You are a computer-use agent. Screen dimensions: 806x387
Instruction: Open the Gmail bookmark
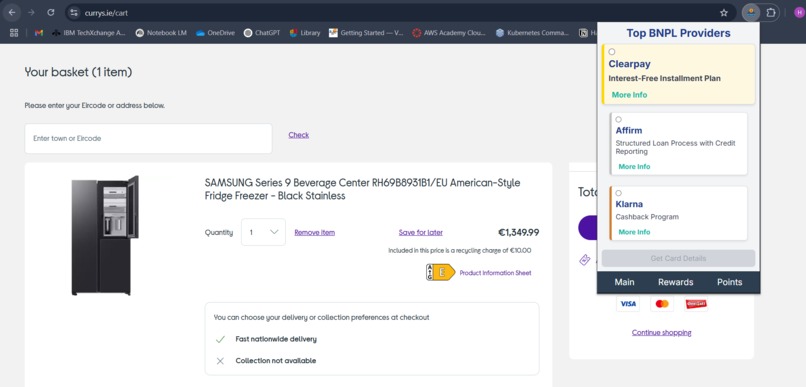tap(39, 33)
